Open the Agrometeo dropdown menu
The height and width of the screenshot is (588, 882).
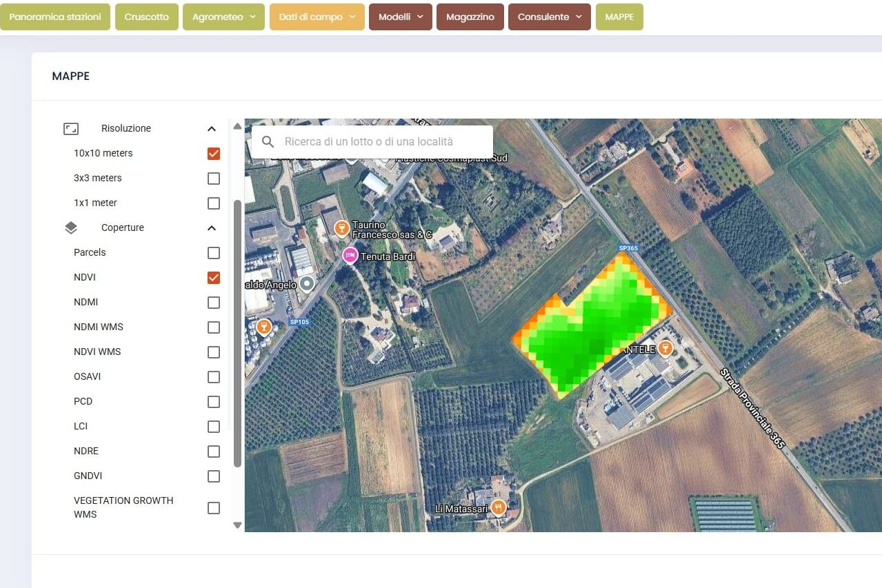click(x=223, y=17)
